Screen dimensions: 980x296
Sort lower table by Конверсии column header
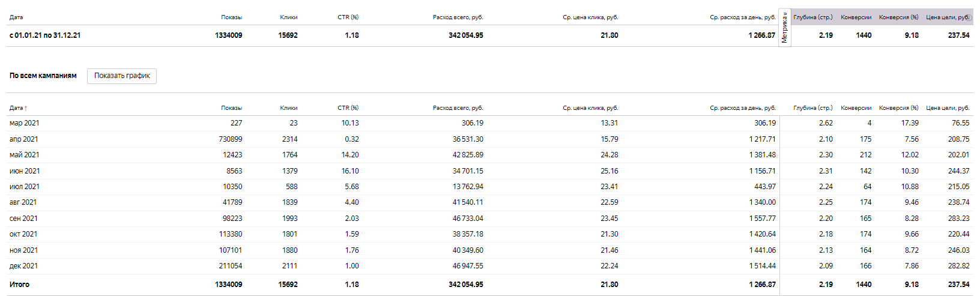click(x=856, y=108)
